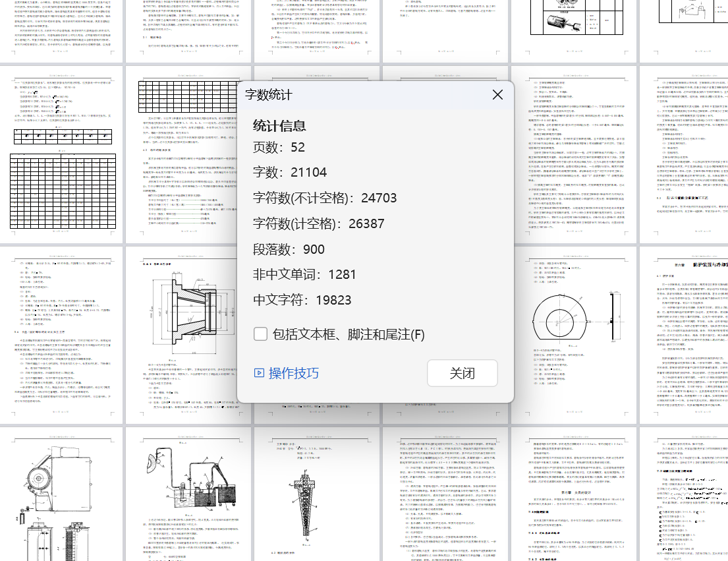Enable 包括文本框、脚注和尾注 checkbox
This screenshot has height=561, width=728.
tap(260, 334)
